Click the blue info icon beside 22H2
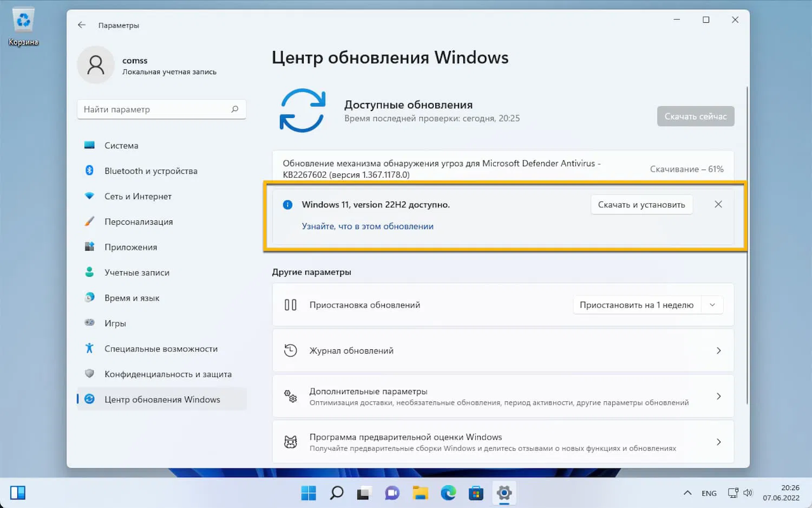The height and width of the screenshot is (508, 812). 288,205
